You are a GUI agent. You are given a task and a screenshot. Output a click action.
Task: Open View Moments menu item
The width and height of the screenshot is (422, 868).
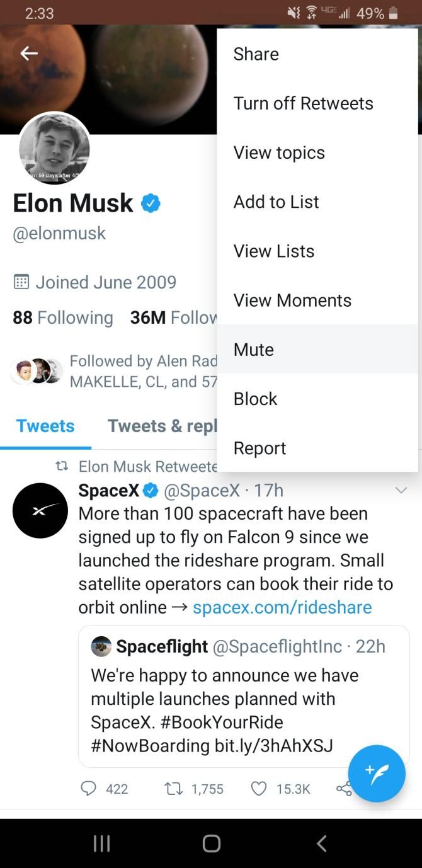[292, 300]
